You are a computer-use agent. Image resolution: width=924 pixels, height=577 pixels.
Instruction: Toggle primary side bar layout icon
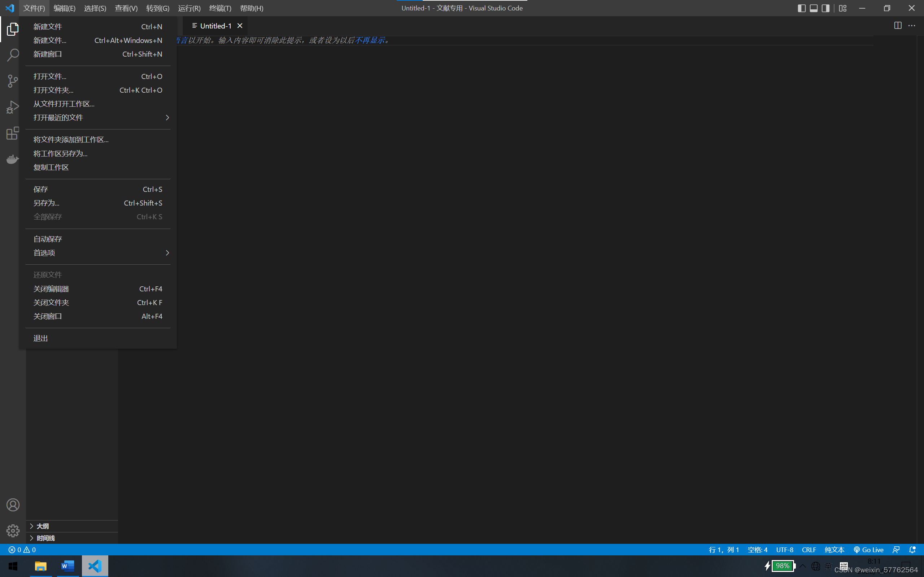[801, 8]
